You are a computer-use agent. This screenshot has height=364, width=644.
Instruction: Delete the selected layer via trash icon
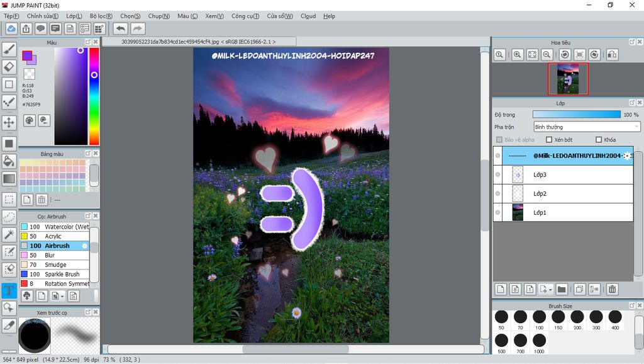click(x=612, y=289)
